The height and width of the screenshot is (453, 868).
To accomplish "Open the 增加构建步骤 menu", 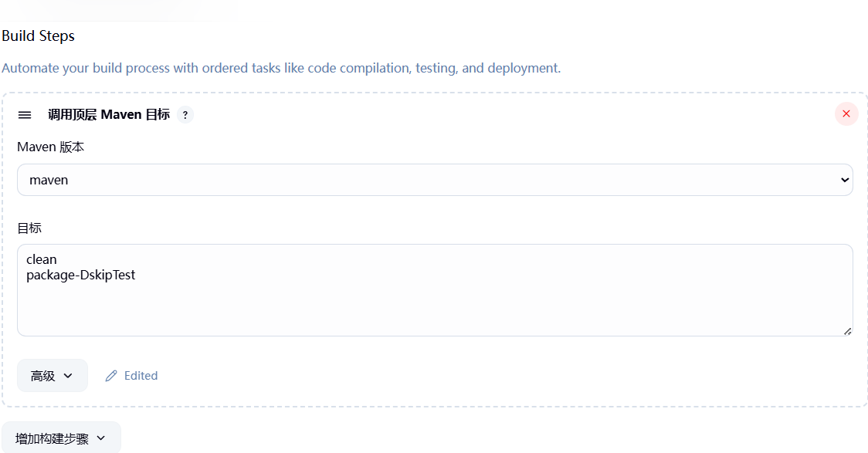I will [x=61, y=438].
